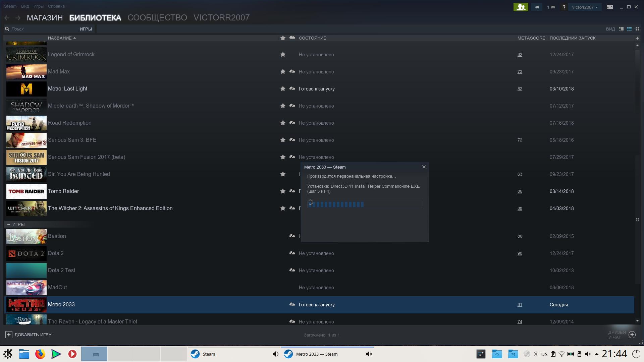Switch to grid view mode
Viewport: 644px width, 362px height.
(637, 29)
